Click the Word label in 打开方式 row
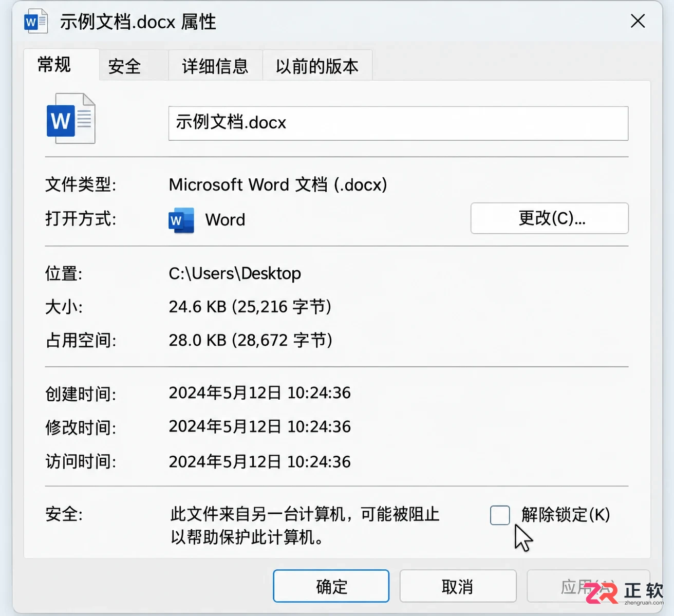The height and width of the screenshot is (616, 674). 225,220
